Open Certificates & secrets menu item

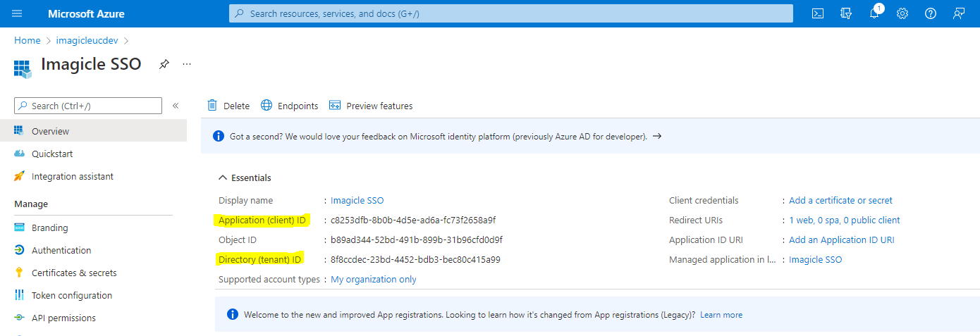(74, 273)
